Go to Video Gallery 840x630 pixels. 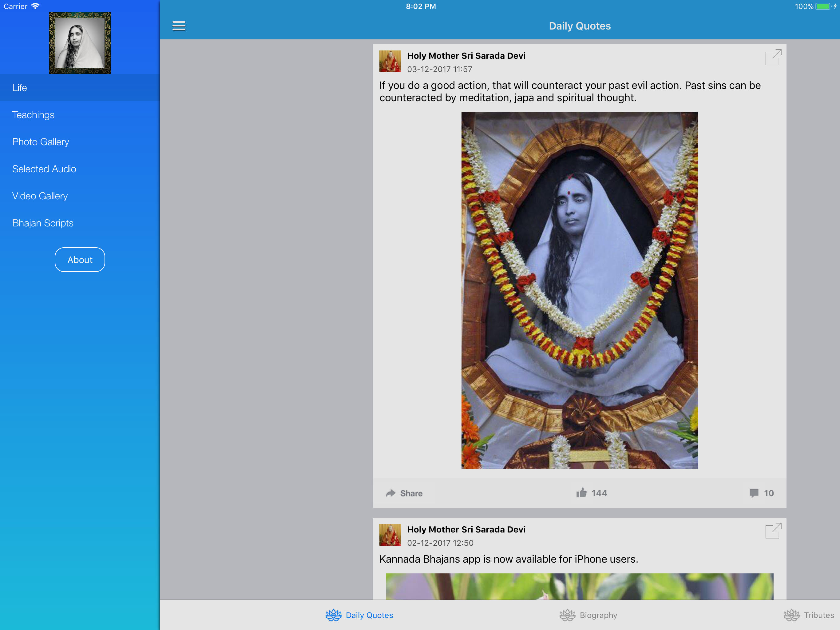click(40, 196)
